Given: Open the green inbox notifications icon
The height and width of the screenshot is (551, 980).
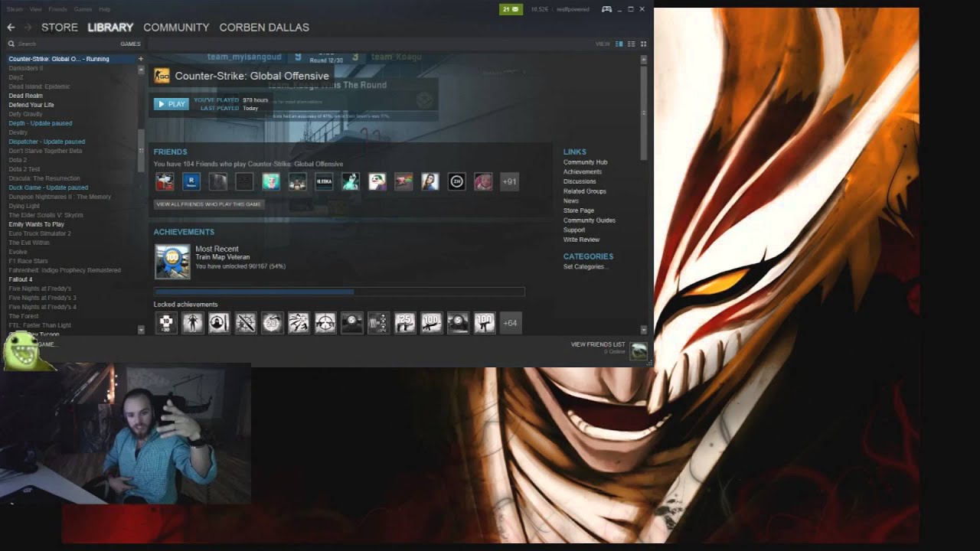Looking at the screenshot, I should coord(511,9).
